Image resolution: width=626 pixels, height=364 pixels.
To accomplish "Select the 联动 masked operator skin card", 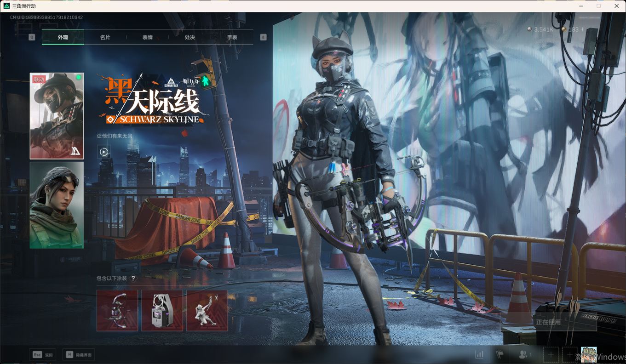I will point(57,116).
